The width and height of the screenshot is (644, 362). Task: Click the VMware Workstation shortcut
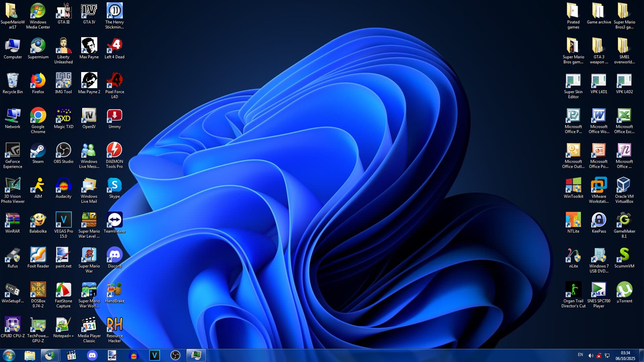click(599, 191)
